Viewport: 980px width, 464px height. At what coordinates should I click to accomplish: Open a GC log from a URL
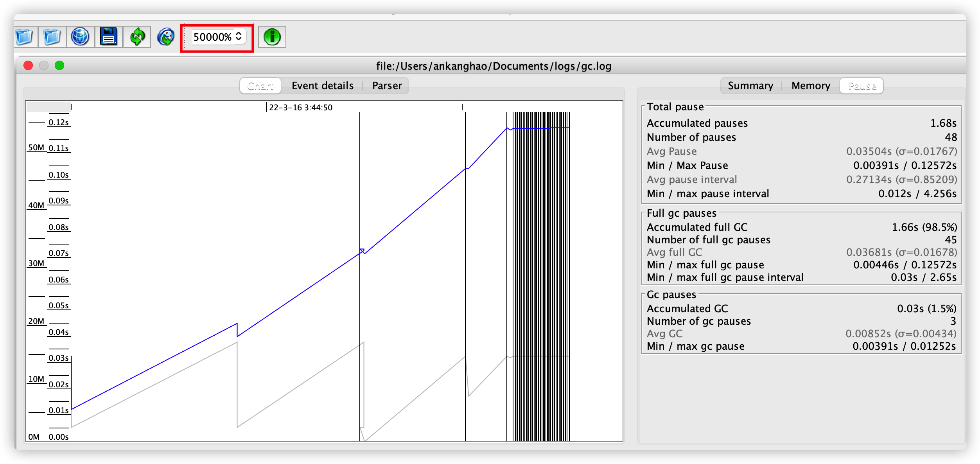[80, 37]
